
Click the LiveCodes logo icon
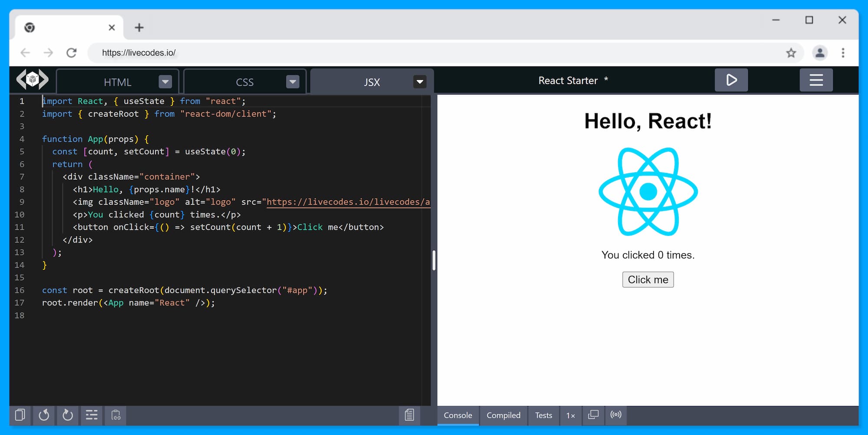tap(33, 79)
